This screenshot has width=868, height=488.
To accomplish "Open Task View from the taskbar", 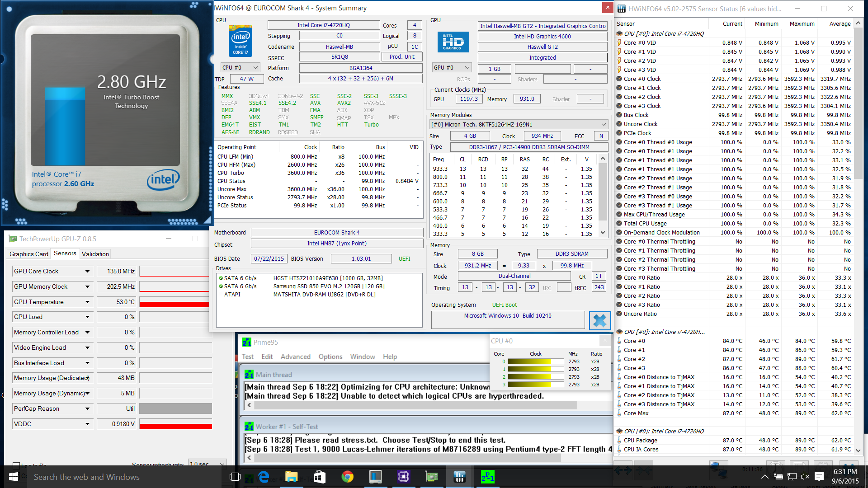I will 235,477.
